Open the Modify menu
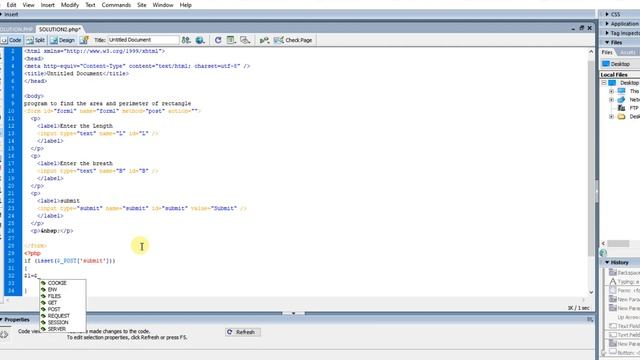The width and height of the screenshot is (640, 360). pyautogui.click(x=70, y=5)
